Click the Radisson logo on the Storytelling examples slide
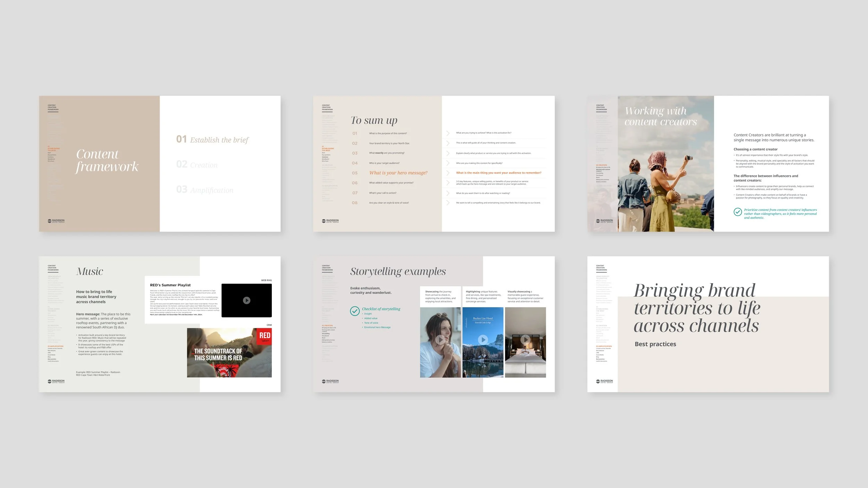The image size is (868, 488). coord(331,381)
